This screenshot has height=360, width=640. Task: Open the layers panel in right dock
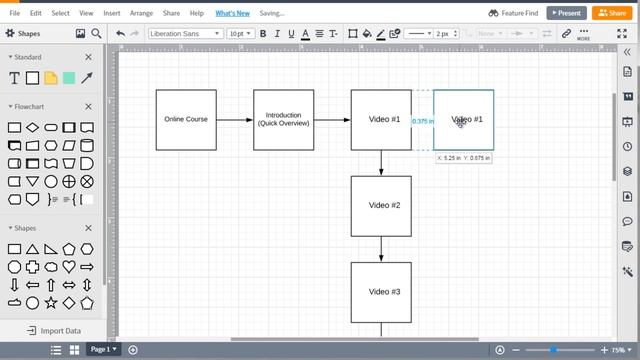pyautogui.click(x=627, y=171)
